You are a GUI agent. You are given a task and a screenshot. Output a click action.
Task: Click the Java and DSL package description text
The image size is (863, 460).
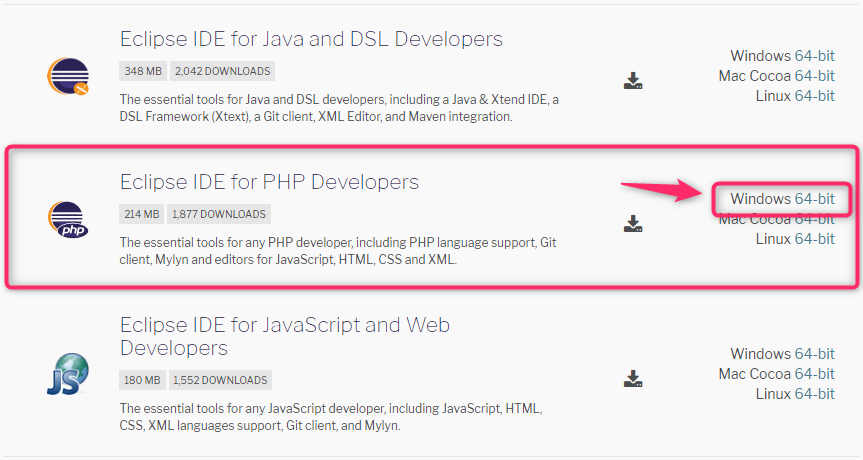339,108
